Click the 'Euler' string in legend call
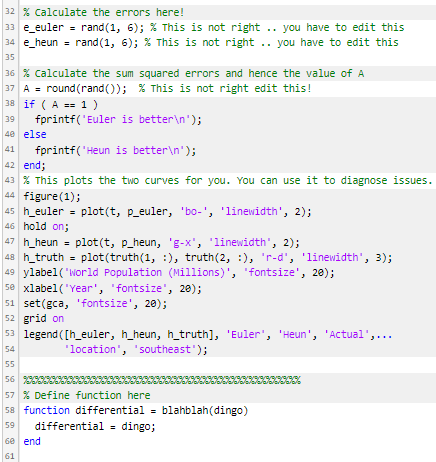This screenshot has height=462, width=436. (245, 334)
